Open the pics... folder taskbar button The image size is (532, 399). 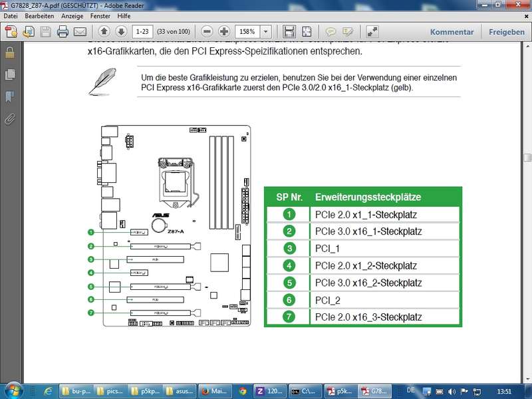point(111,391)
